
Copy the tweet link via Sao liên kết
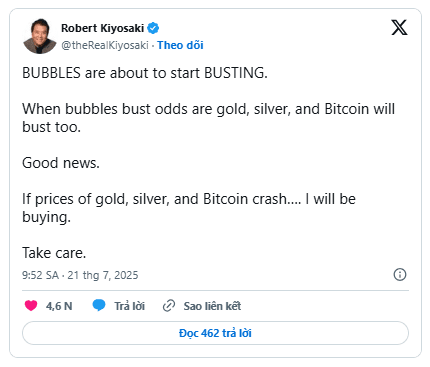tap(212, 306)
